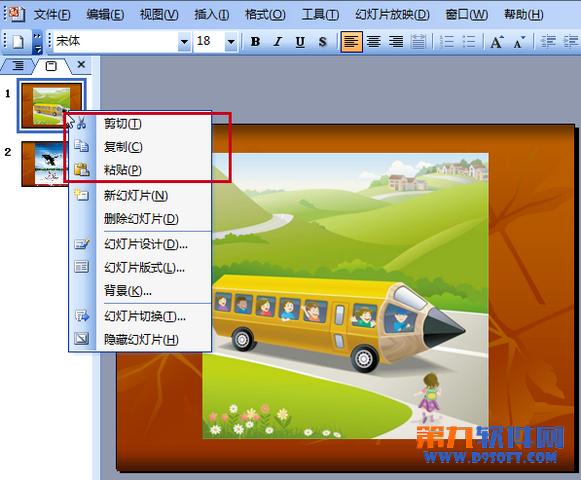Viewport: 581px width, 480px height.
Task: Click the Decrease Font Size icon
Action: coord(519,42)
